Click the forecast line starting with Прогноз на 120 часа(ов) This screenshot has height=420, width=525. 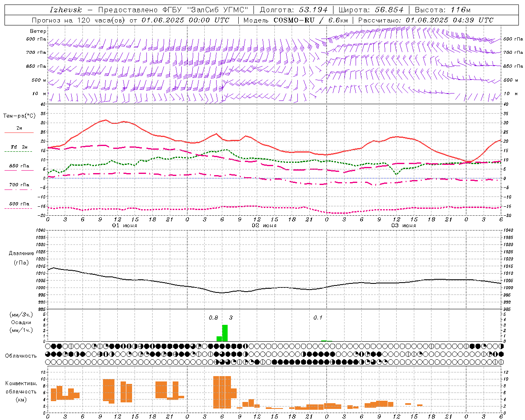(x=131, y=20)
